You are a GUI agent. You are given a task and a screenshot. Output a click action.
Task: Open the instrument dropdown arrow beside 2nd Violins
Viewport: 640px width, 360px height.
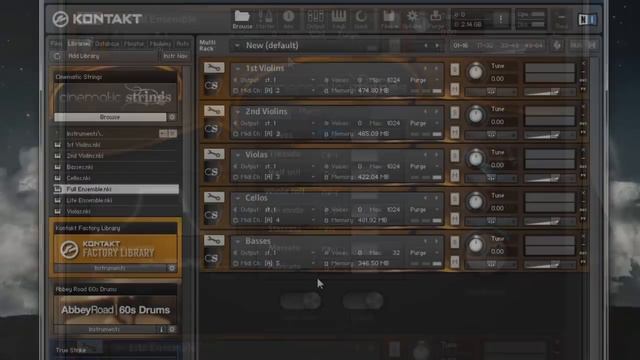tap(238, 112)
